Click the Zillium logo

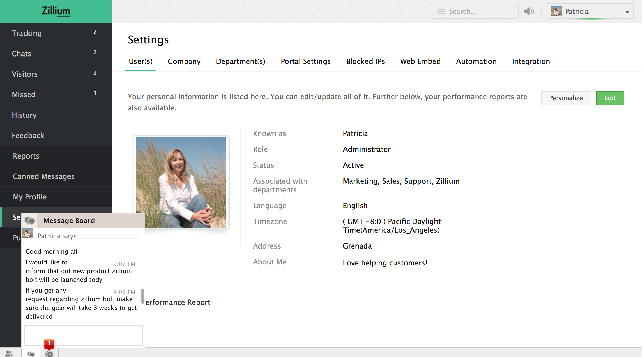tap(56, 11)
